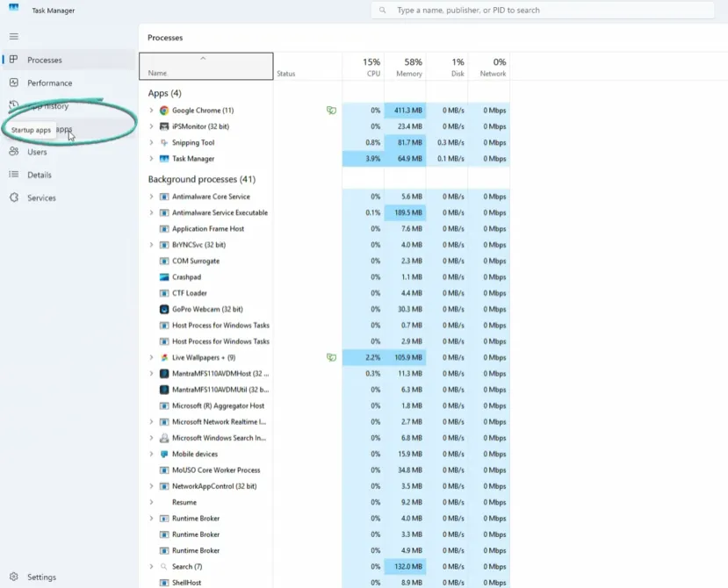The width and height of the screenshot is (728, 588).
Task: Click the Task Manager process icon
Action: pyautogui.click(x=164, y=159)
